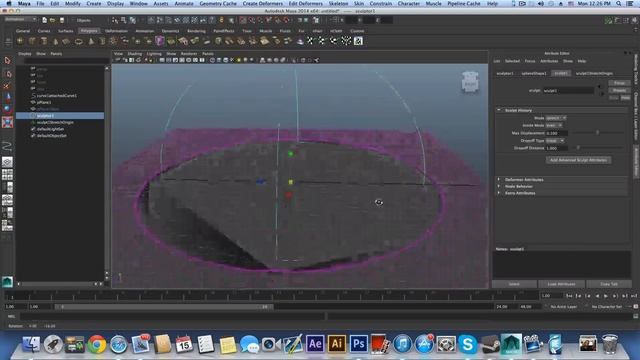Switch to single perspective view layout
This screenshot has width=640, height=360.
tap(7, 162)
